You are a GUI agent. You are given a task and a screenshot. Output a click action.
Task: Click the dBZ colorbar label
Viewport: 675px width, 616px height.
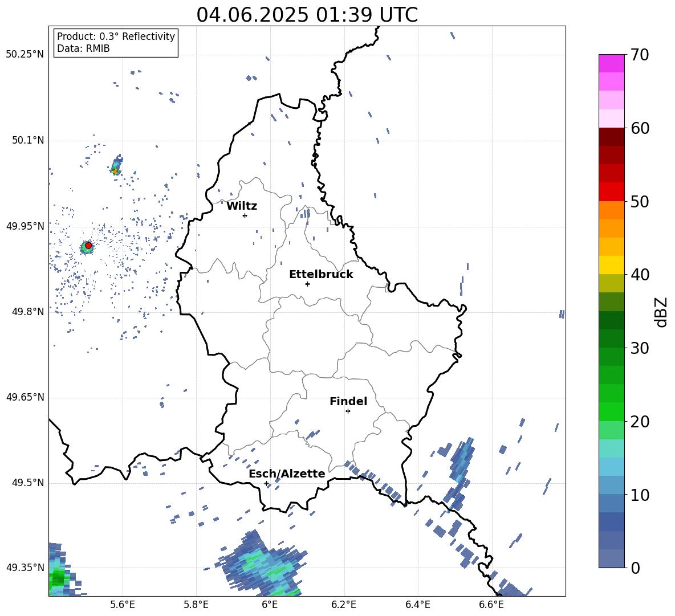(662, 312)
